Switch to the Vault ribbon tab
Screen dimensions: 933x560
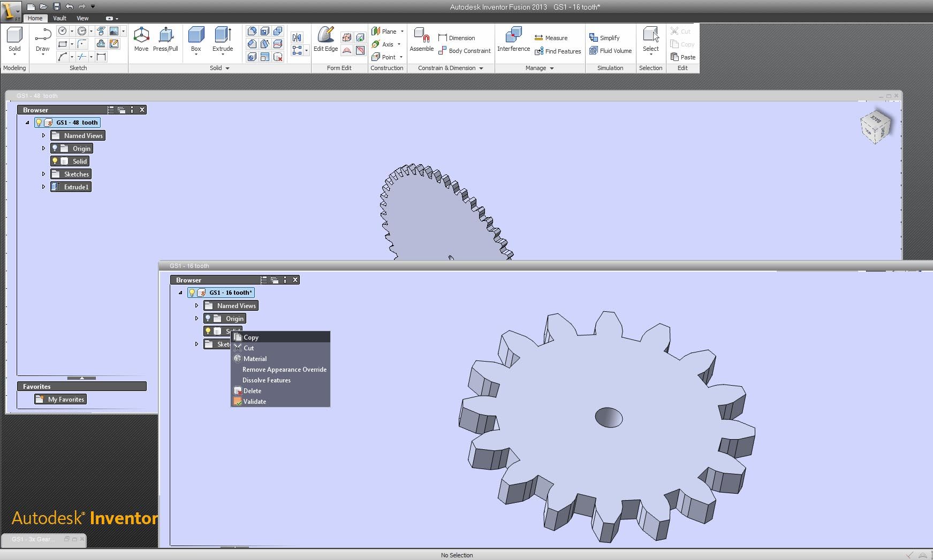tap(59, 18)
